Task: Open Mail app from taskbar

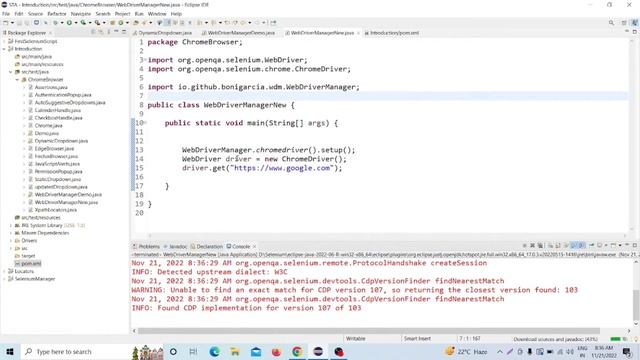Action: 256,351
